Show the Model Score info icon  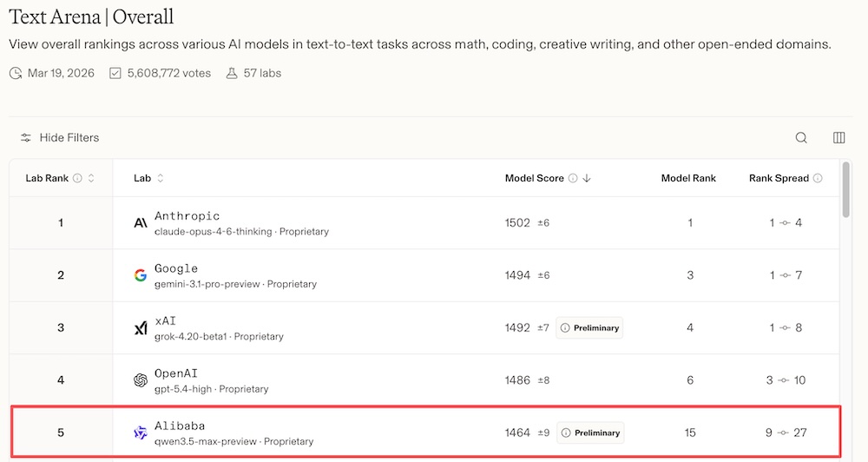tap(572, 178)
